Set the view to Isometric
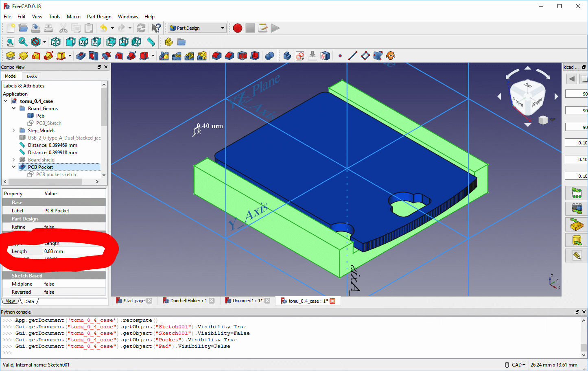The width and height of the screenshot is (588, 371). tap(56, 42)
